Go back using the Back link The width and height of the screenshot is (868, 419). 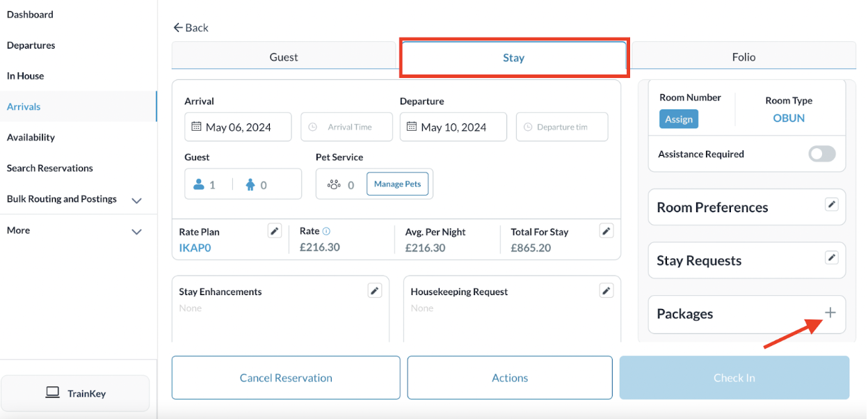point(191,28)
